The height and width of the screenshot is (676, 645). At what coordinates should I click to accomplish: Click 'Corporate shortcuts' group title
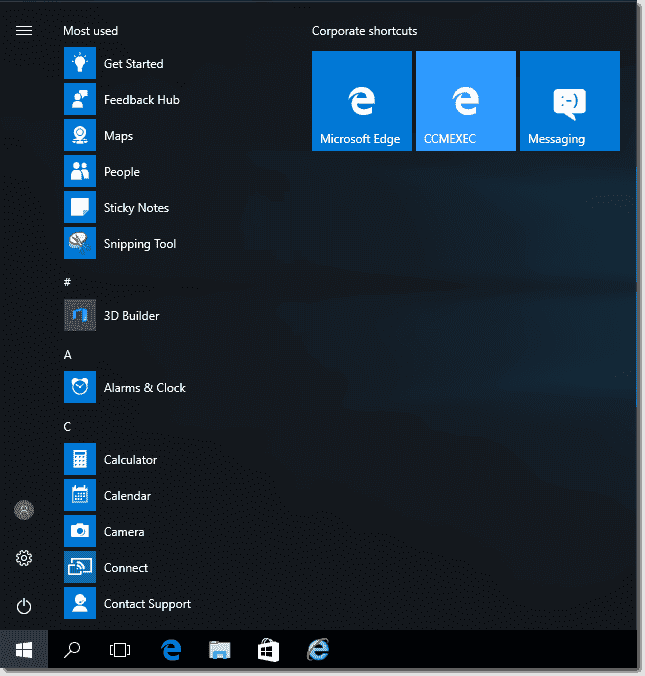[x=365, y=31]
